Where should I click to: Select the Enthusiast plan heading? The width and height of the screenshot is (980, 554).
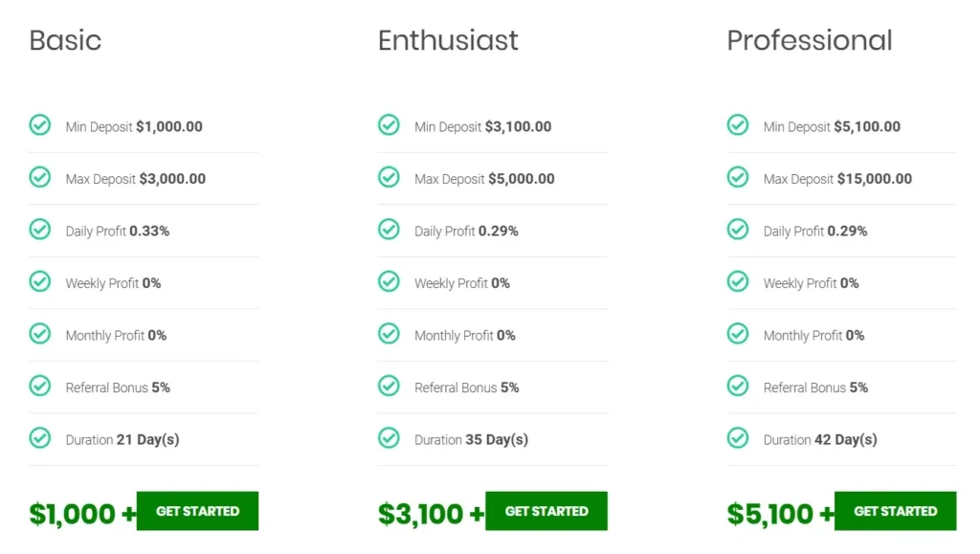click(x=448, y=40)
